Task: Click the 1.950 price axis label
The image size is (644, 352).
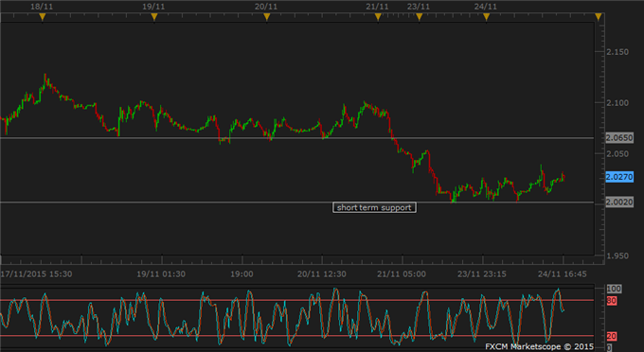Action: tap(617, 256)
